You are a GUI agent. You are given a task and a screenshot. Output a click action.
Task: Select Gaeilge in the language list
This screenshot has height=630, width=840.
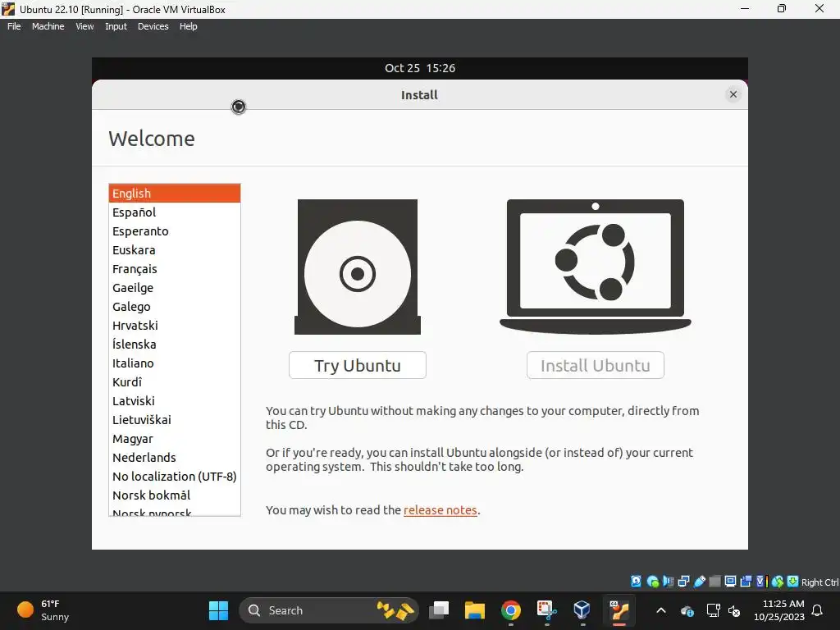coord(175,288)
